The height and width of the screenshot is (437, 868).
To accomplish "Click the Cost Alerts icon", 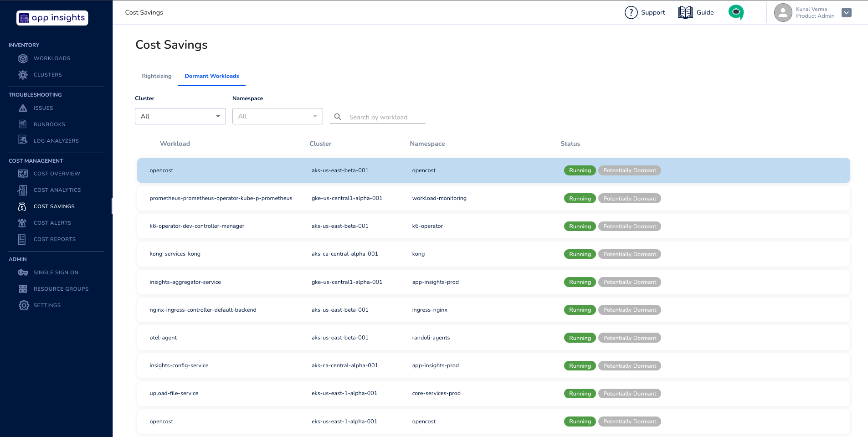I will [22, 223].
